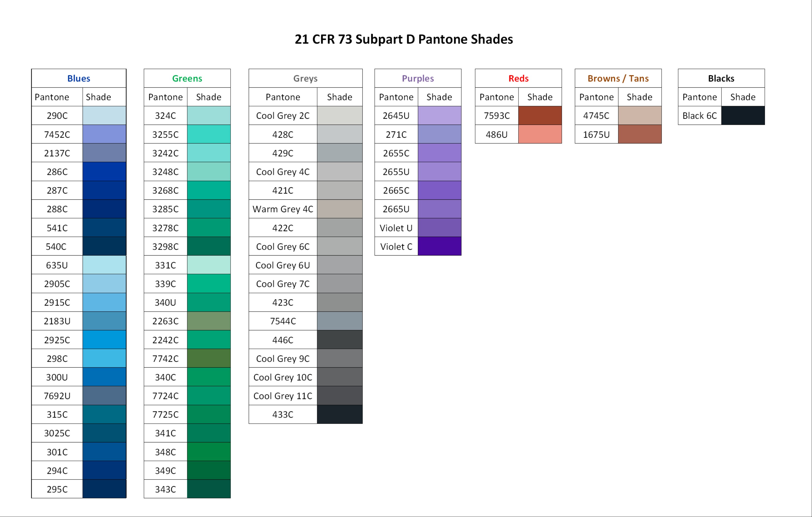This screenshot has height=517, width=812.
Task: Select the 7452C periwinkle shade swatch
Action: [104, 134]
